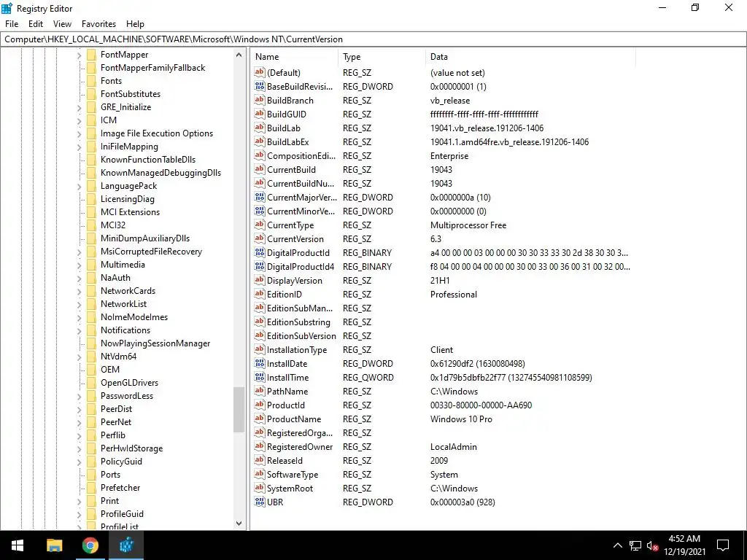Select the MCI Extensions key
Image resolution: width=747 pixels, height=560 pixels.
click(x=130, y=212)
